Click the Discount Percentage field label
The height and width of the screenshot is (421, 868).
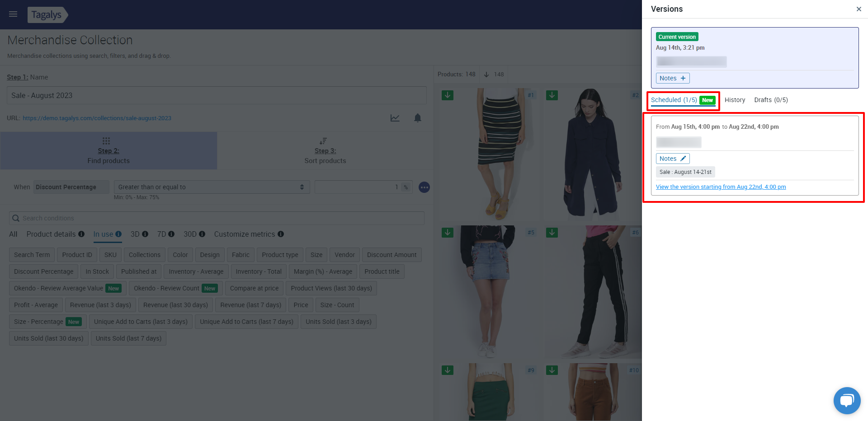click(71, 187)
